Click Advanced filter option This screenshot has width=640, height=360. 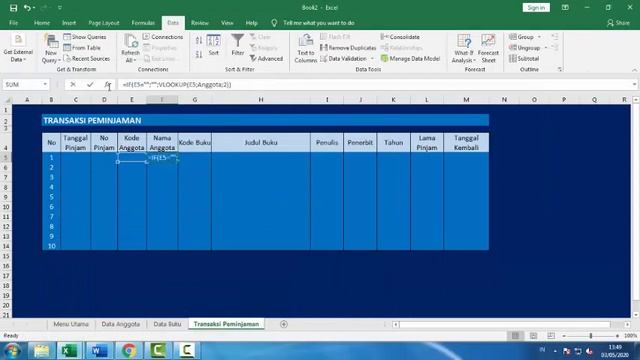point(266,59)
